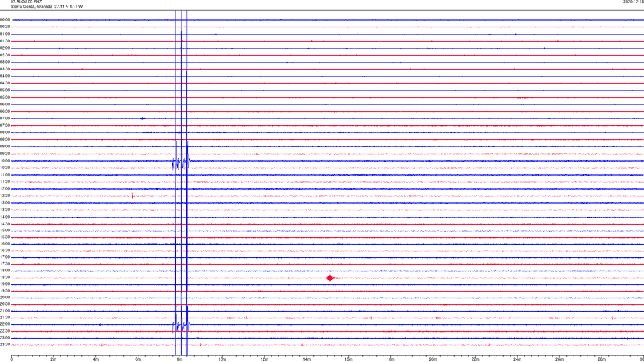The height and width of the screenshot is (362, 644).
Task: Click the 26m axis tick label
Action: click(x=559, y=359)
